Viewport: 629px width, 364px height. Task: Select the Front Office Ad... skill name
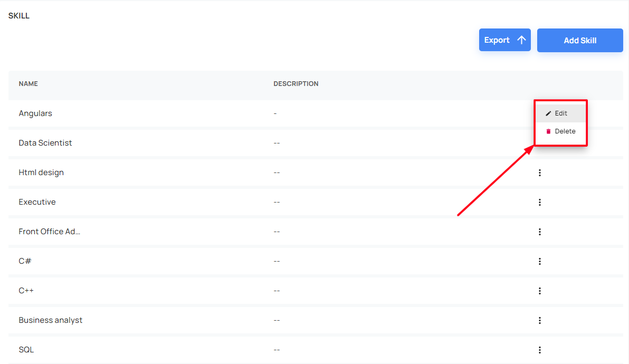pyautogui.click(x=50, y=232)
